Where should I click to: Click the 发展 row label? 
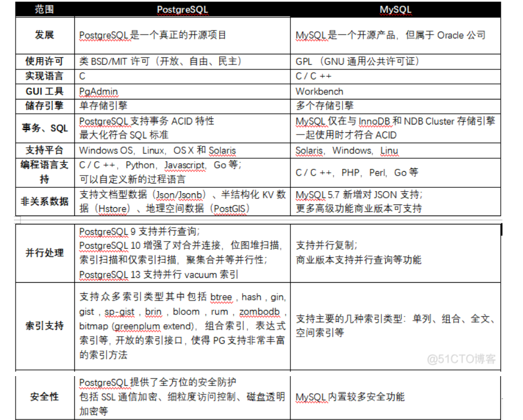(44, 34)
